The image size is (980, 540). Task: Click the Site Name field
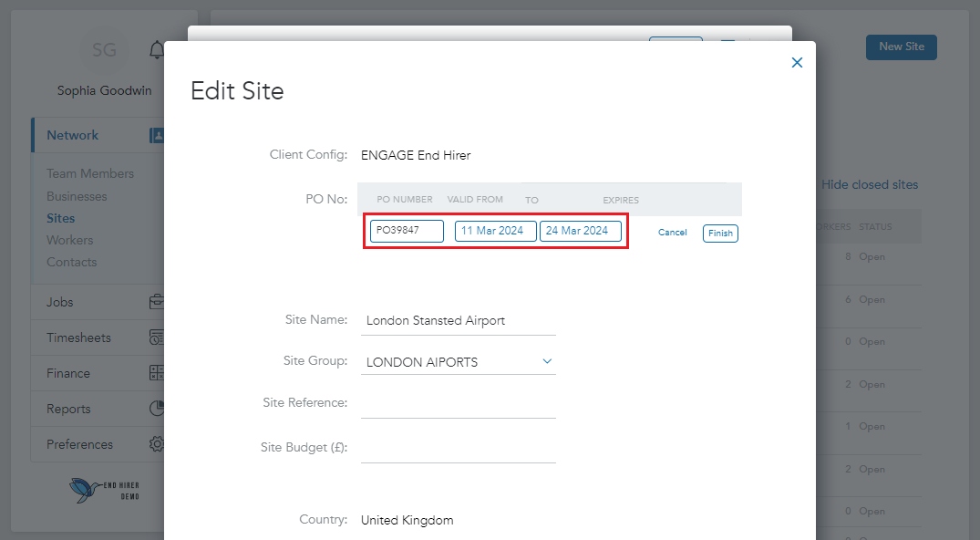[x=459, y=321]
